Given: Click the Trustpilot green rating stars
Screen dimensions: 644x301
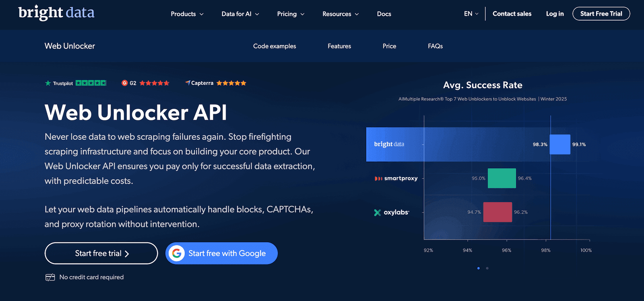Looking at the screenshot, I should click(91, 83).
